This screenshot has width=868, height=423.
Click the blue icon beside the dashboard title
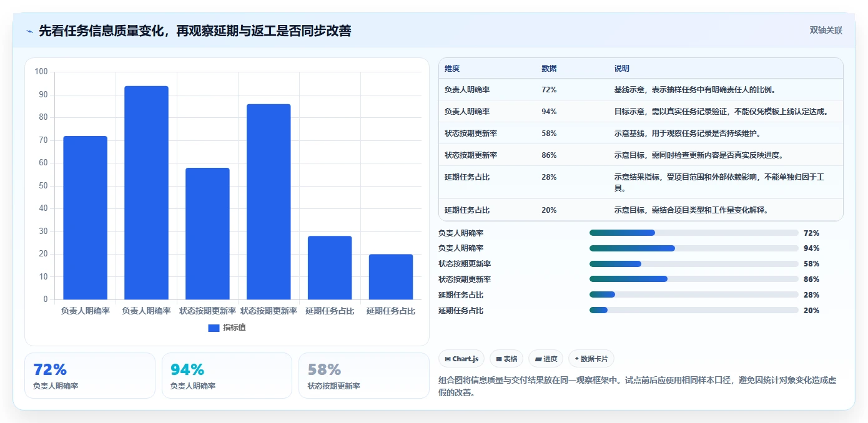click(29, 31)
